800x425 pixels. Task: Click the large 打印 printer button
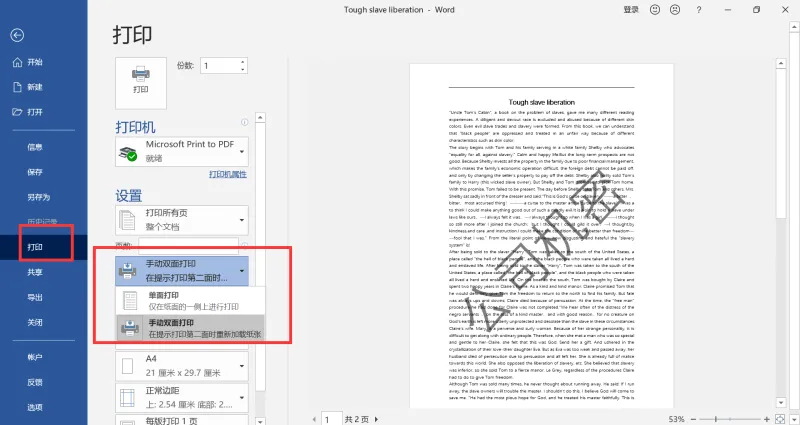[141, 83]
